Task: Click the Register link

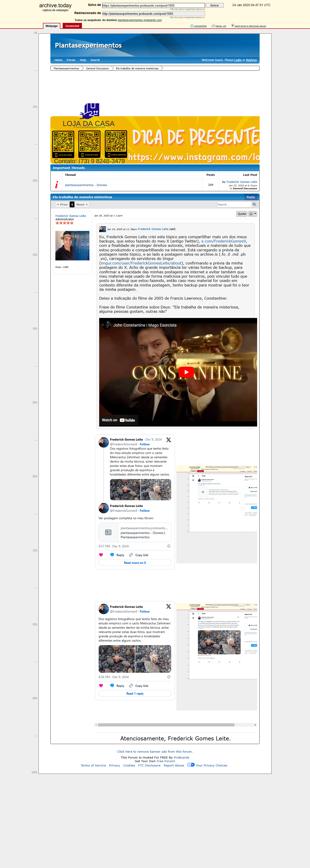Action: click(251, 60)
